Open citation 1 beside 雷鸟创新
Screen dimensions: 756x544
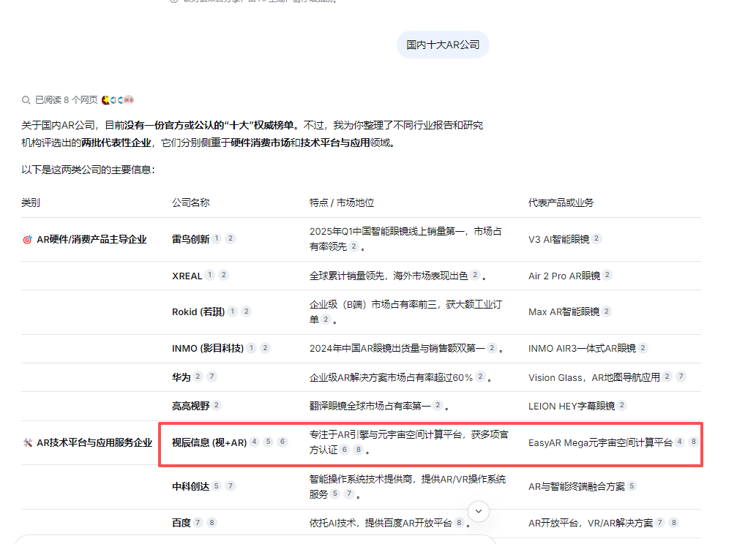[217, 238]
